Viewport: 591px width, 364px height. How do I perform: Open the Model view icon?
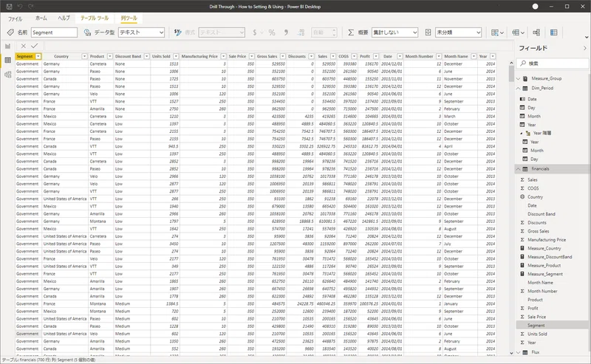[x=7, y=75]
